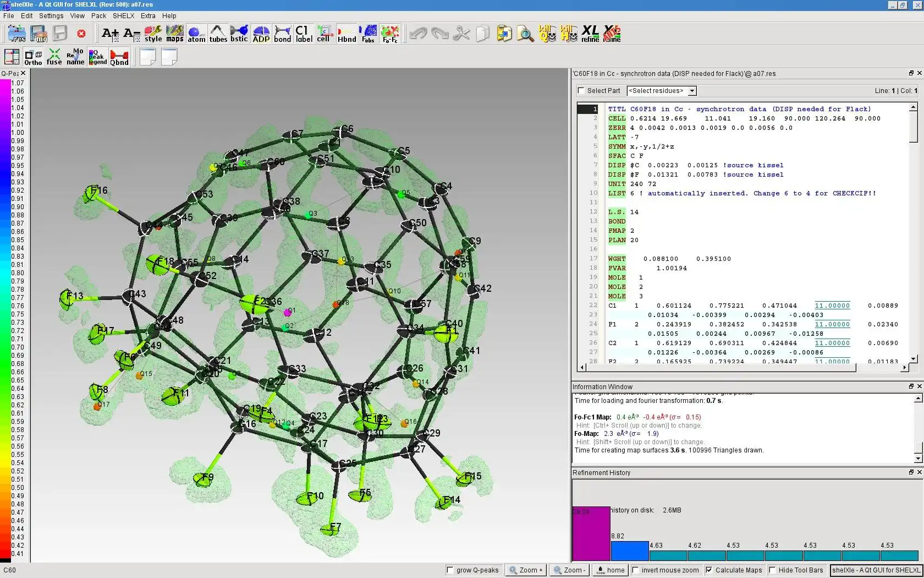Click the editor's scroll down arrow
The image size is (924, 578).
click(914, 359)
